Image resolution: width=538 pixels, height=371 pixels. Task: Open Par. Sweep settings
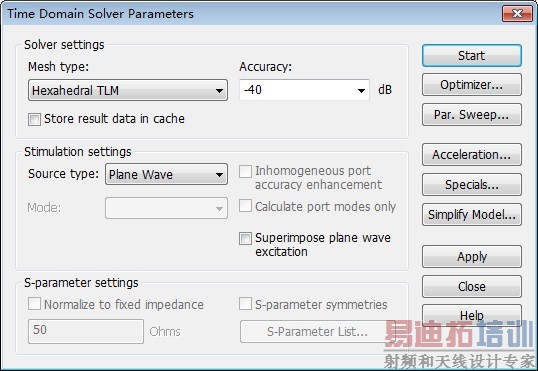coord(472,115)
